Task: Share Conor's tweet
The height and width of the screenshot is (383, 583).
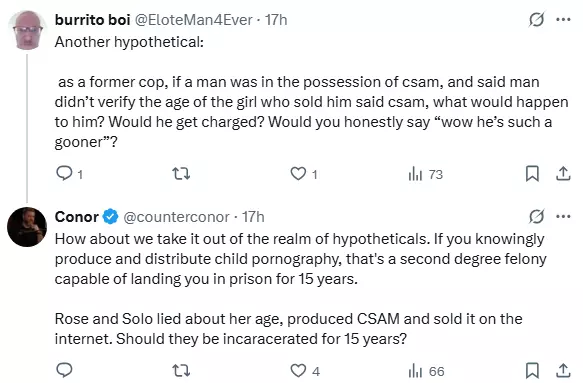Action: (563, 370)
